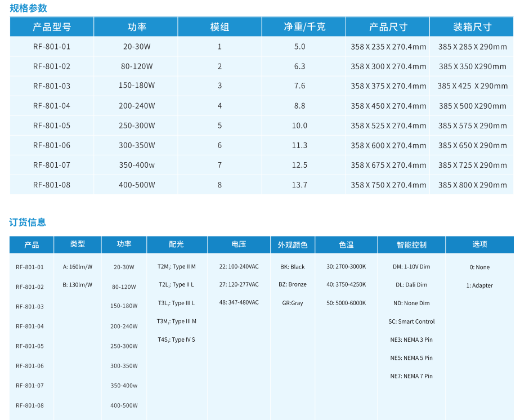Click net weight value 10.0
The image size is (520, 420).
click(x=299, y=126)
